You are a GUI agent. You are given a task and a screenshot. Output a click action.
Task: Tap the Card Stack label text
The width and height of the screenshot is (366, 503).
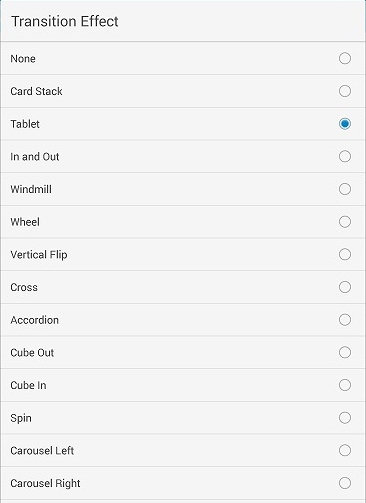click(36, 91)
